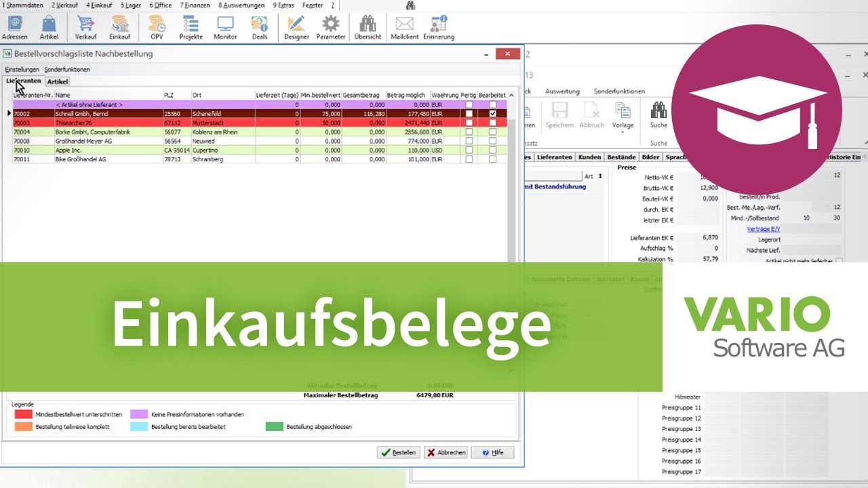
Task: Sort by the Lieferzeit (Tage) column header
Action: tap(277, 96)
